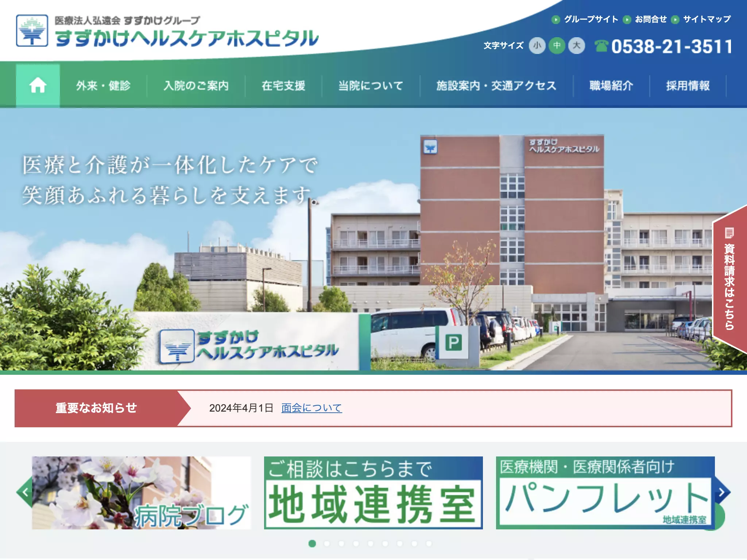Open 職場紹介 menu
The height and width of the screenshot is (560, 747).
coord(611,86)
